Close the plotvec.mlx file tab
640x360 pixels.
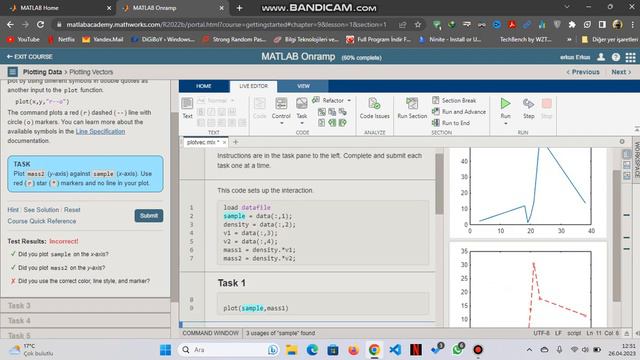pyautogui.click(x=224, y=142)
